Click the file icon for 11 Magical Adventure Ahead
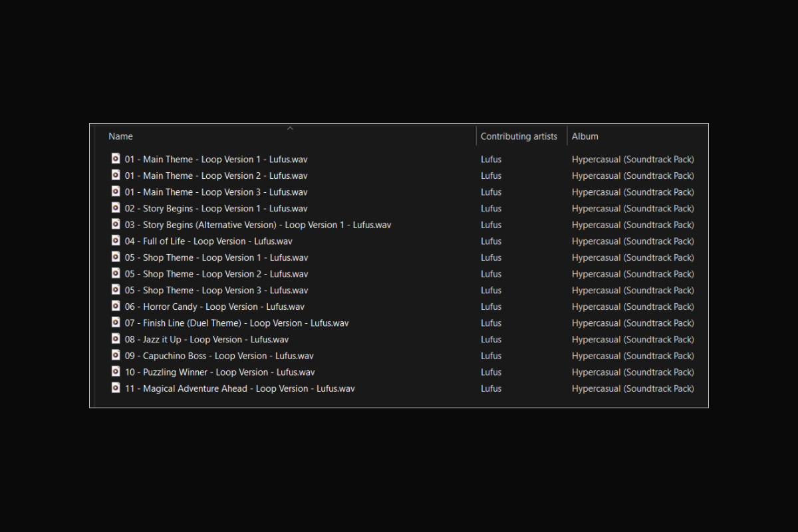The width and height of the screenshot is (798, 532). 116,388
